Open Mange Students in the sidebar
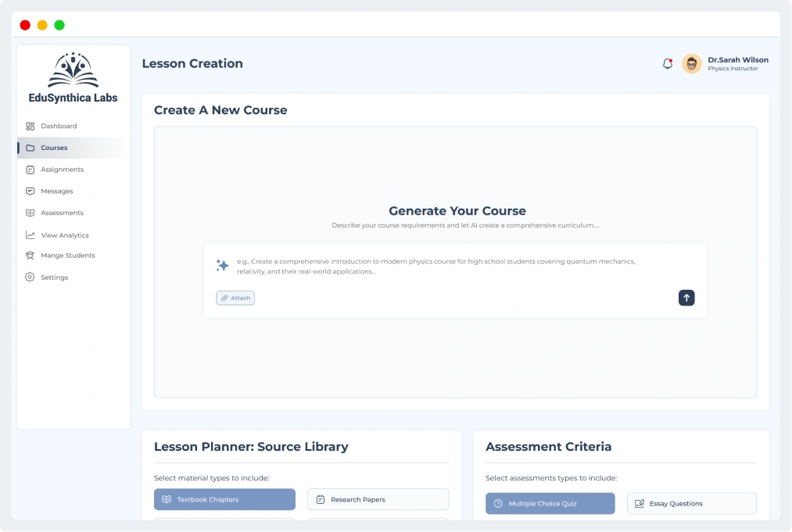This screenshot has height=532, width=792. (x=67, y=255)
